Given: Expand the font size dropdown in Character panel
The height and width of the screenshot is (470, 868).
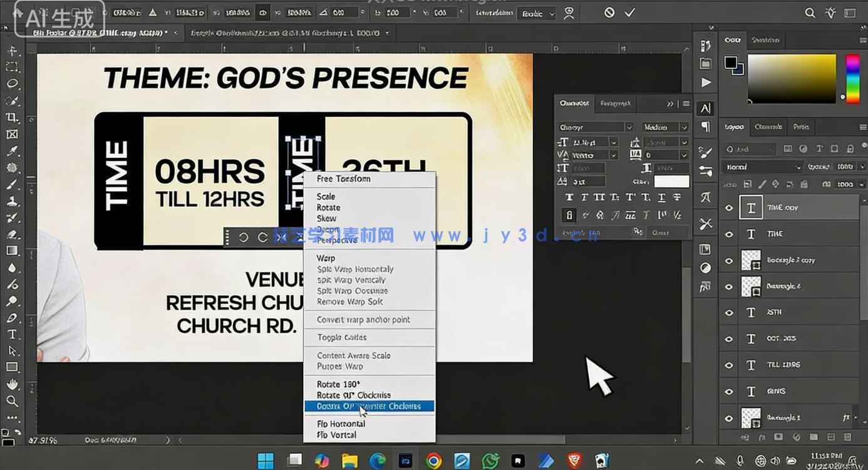Looking at the screenshot, I should [614, 142].
